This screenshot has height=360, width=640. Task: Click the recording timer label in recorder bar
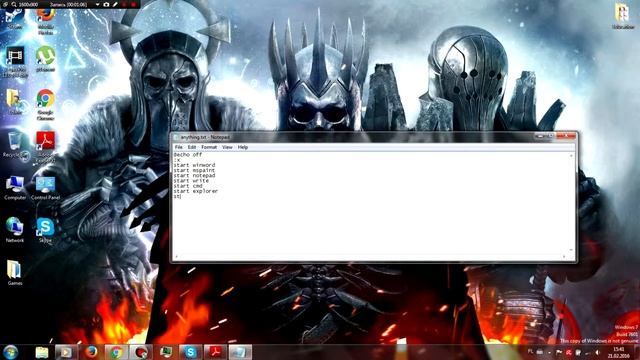[x=68, y=4]
